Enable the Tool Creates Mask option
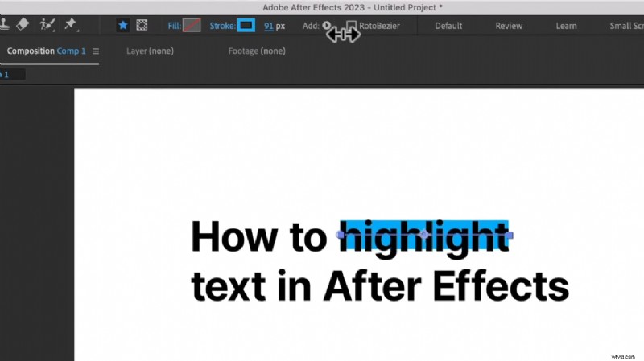The height and width of the screenshot is (361, 644). point(142,26)
